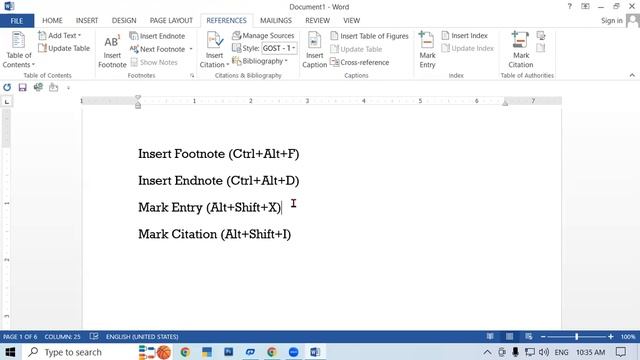Screen dimensions: 640x360
Task: Click the ENGLISH (UNITED STATES) language indicator
Action: tap(142, 337)
